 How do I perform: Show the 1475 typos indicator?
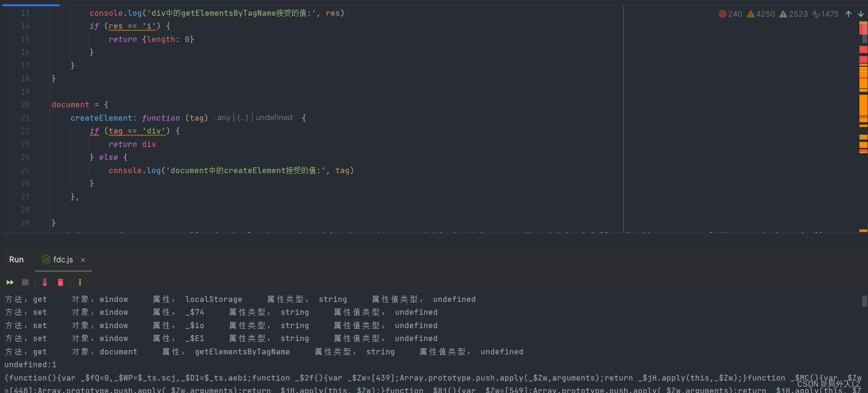[826, 14]
